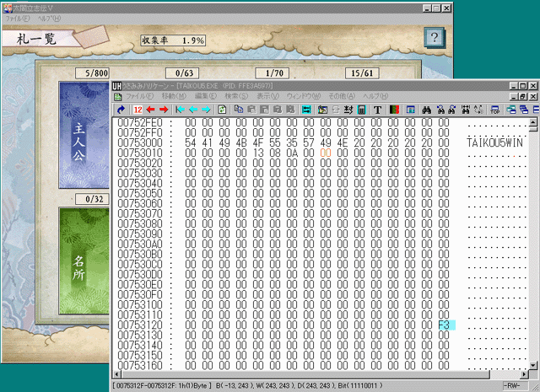540x392 pixels.
Task: Click the first cyan left arrow icon
Action: [x=179, y=110]
